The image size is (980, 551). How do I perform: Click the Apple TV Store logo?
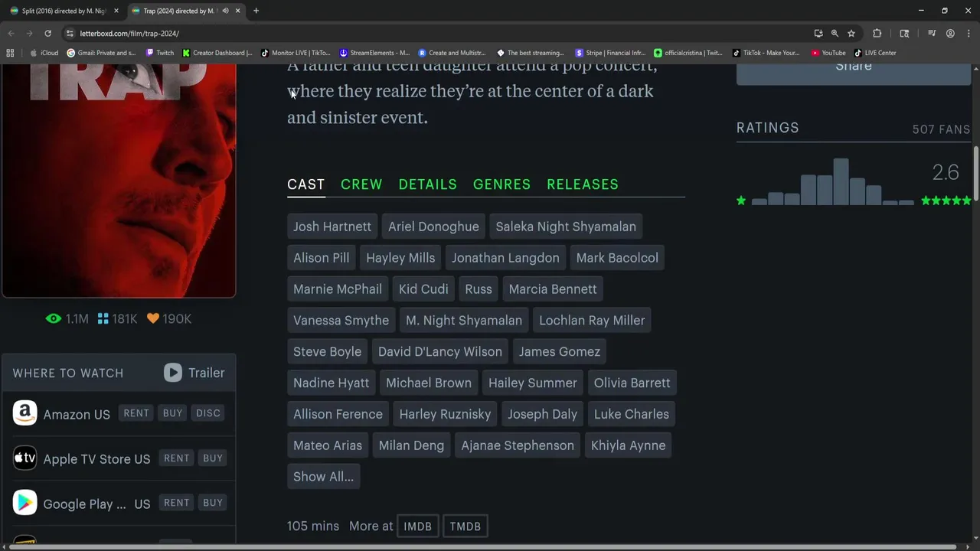click(24, 458)
